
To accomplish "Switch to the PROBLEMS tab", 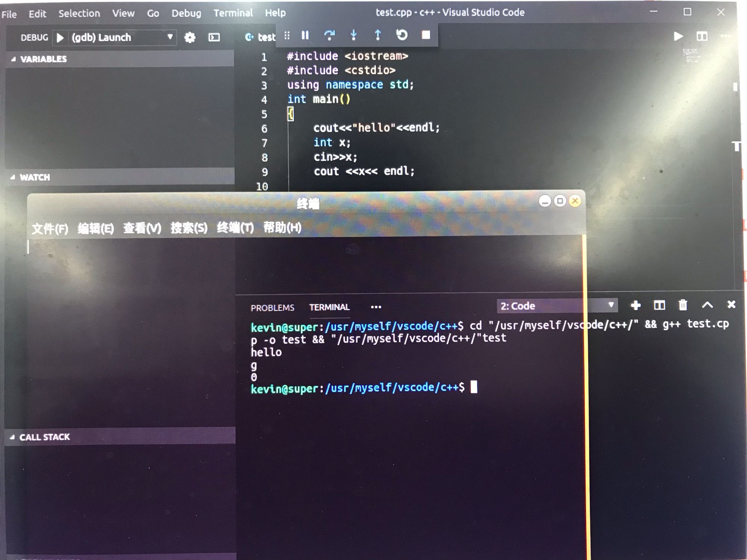I will (x=272, y=308).
